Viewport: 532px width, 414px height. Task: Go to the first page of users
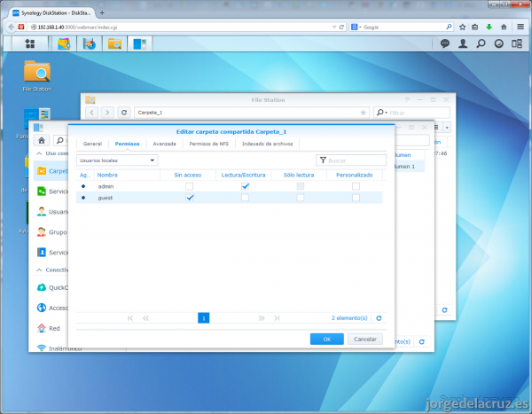[130, 318]
